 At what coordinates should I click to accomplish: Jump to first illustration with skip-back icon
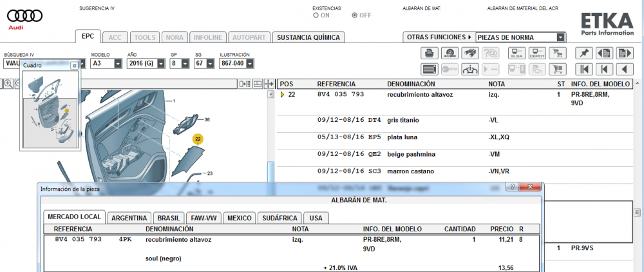pos(584,69)
